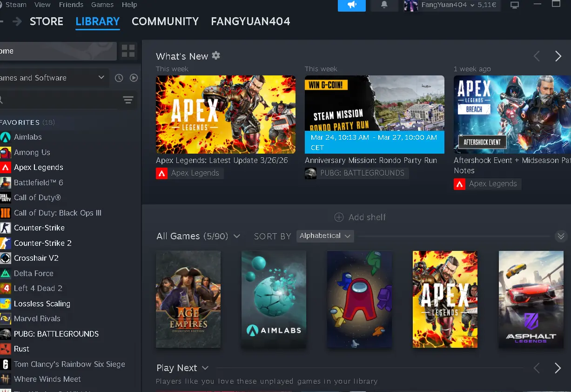Switch to Big Picture mode monitor icon

coord(515,5)
